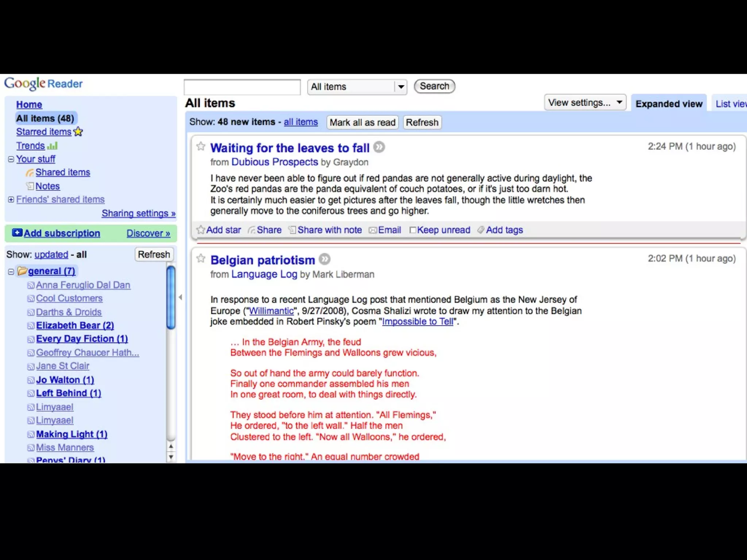The height and width of the screenshot is (560, 747).
Task: Collapse the navigation pane with the arrow
Action: pyautogui.click(x=181, y=297)
